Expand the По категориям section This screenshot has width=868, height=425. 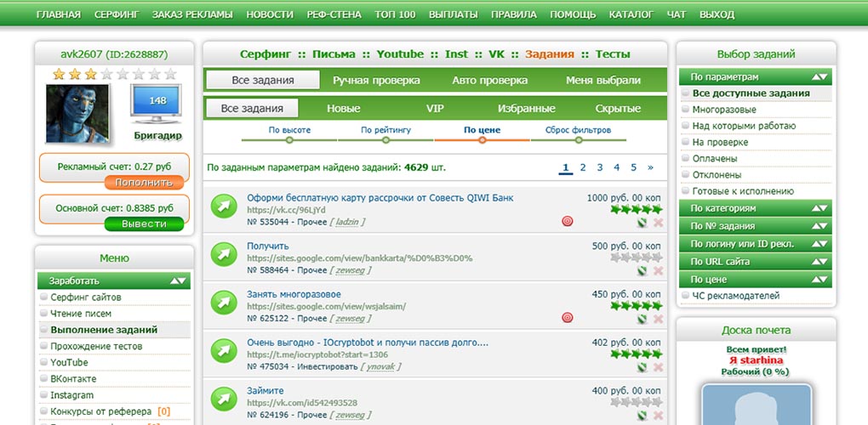[x=756, y=208]
